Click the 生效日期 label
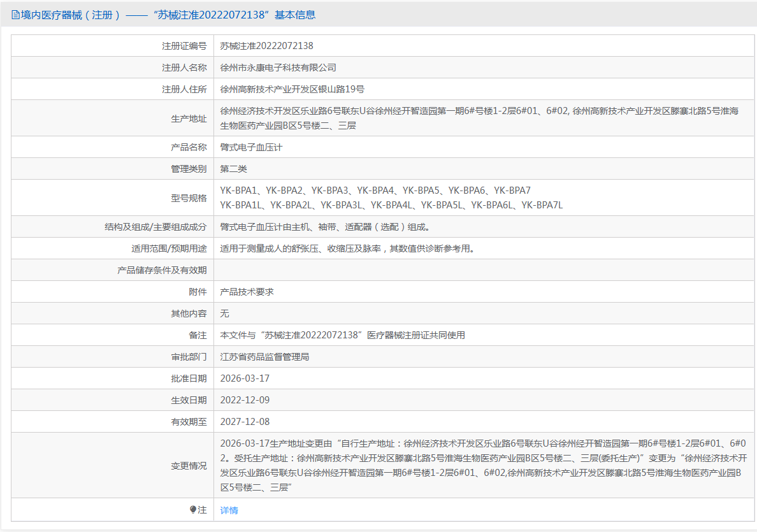This screenshot has width=757, height=532. pos(189,400)
